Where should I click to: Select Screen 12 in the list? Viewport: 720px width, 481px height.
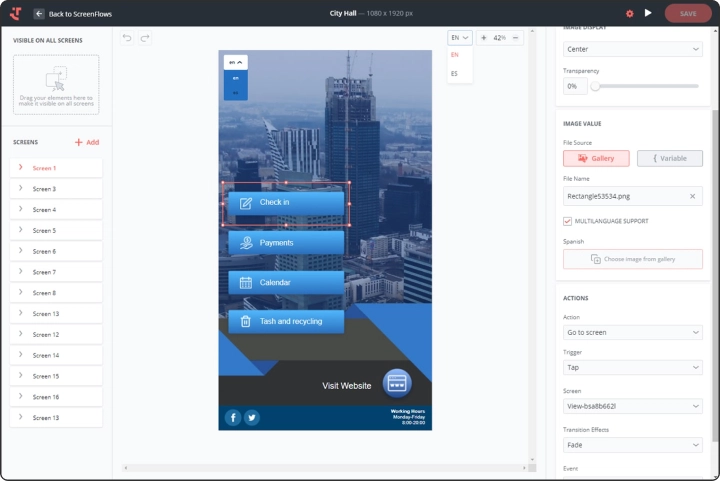[x=56, y=334]
